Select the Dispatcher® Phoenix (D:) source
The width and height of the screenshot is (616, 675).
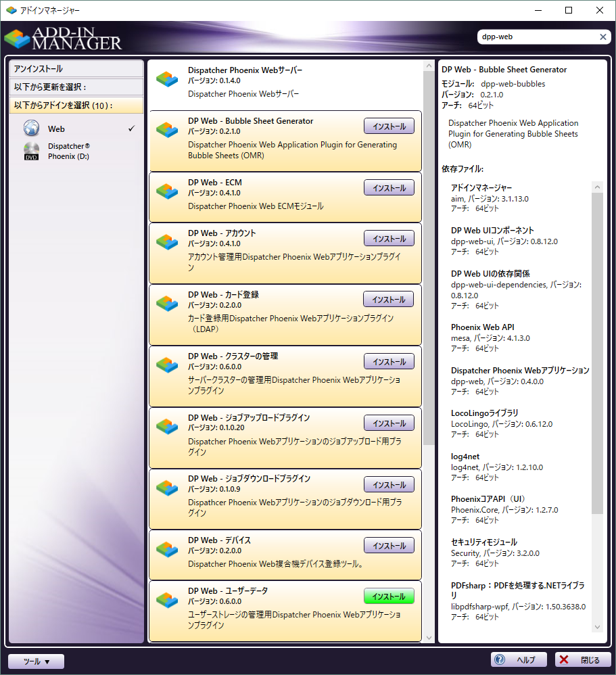[x=79, y=151]
